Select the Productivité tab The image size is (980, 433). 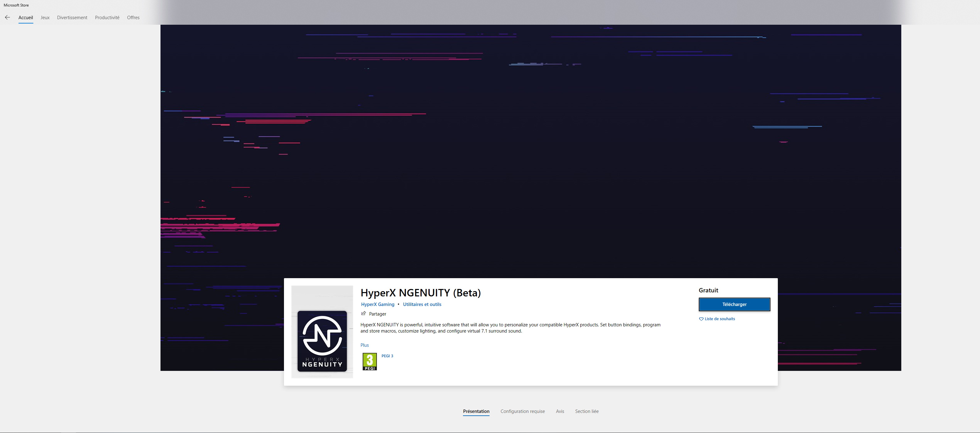(107, 18)
